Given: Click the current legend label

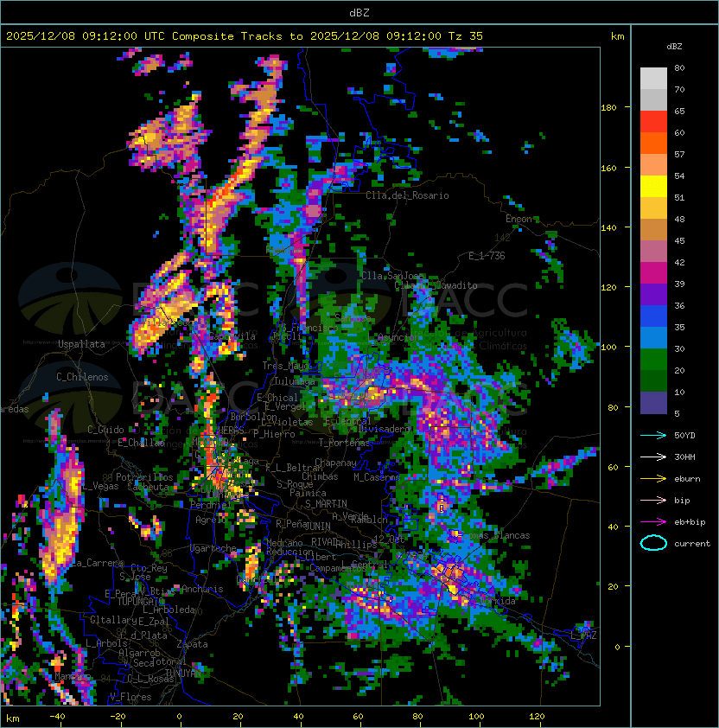Looking at the screenshot, I should click(692, 544).
